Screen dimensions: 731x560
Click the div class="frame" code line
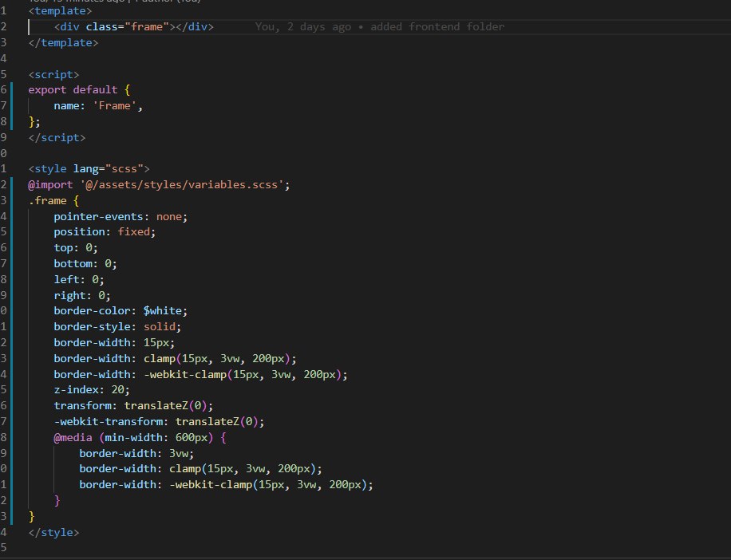pyautogui.click(x=133, y=26)
